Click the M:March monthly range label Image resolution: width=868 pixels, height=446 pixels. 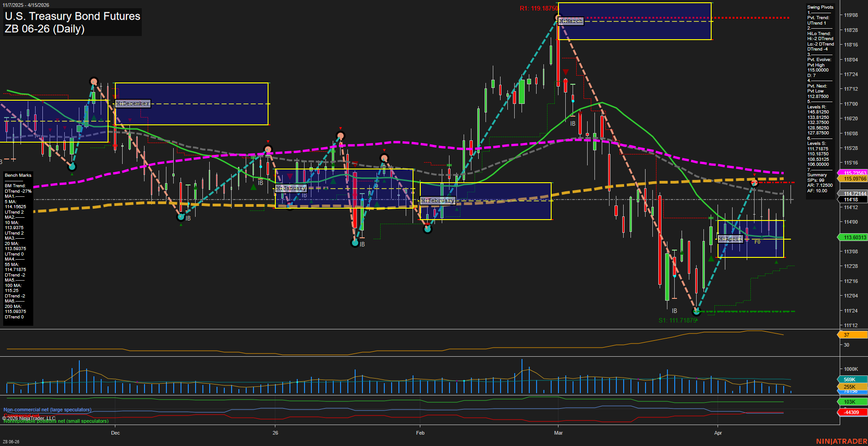(x=571, y=21)
